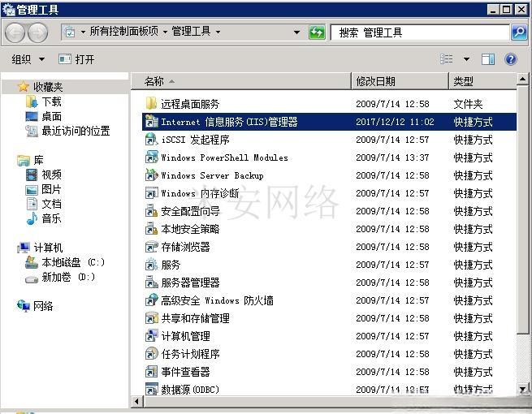This screenshot has height=414, width=532.
Task: Click the 管理工具 breadcrumb segment
Action: coord(191,32)
